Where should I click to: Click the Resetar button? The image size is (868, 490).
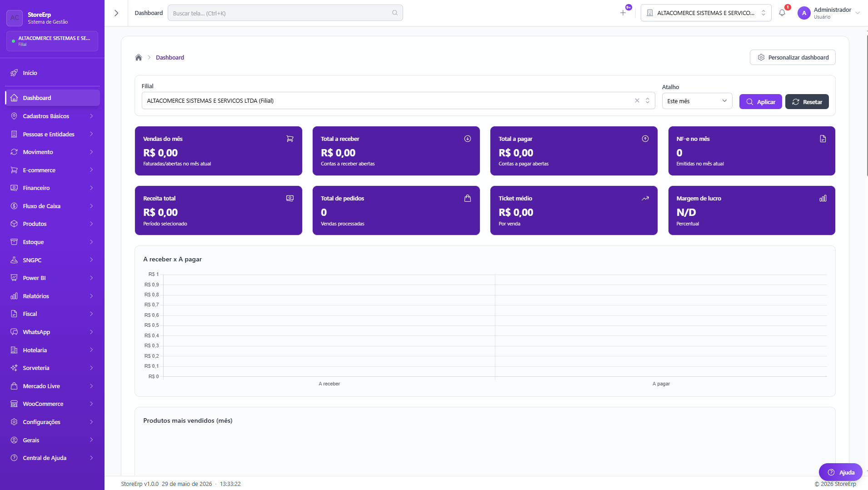pos(807,102)
